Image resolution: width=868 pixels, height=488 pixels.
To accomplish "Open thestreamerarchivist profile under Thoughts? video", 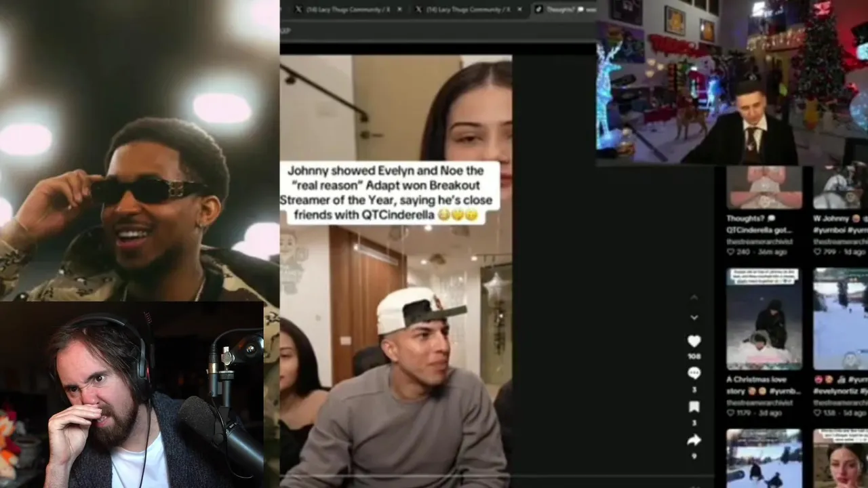I will click(759, 241).
